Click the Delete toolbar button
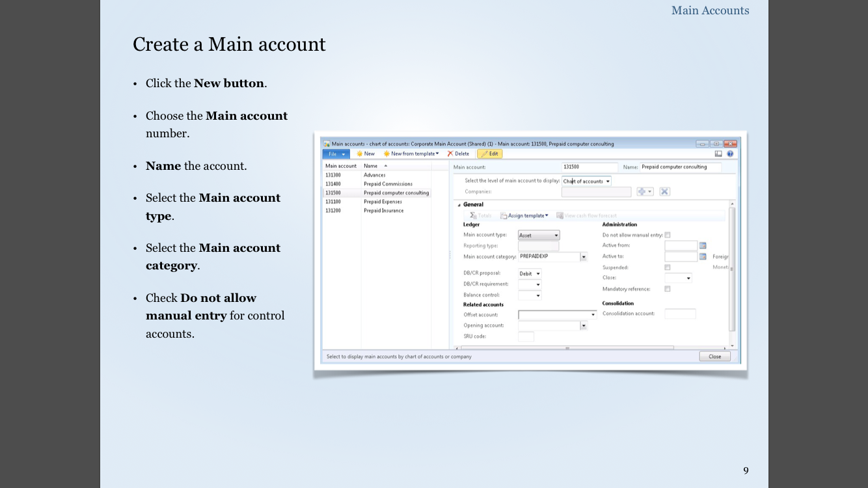The height and width of the screenshot is (488, 868). point(458,154)
